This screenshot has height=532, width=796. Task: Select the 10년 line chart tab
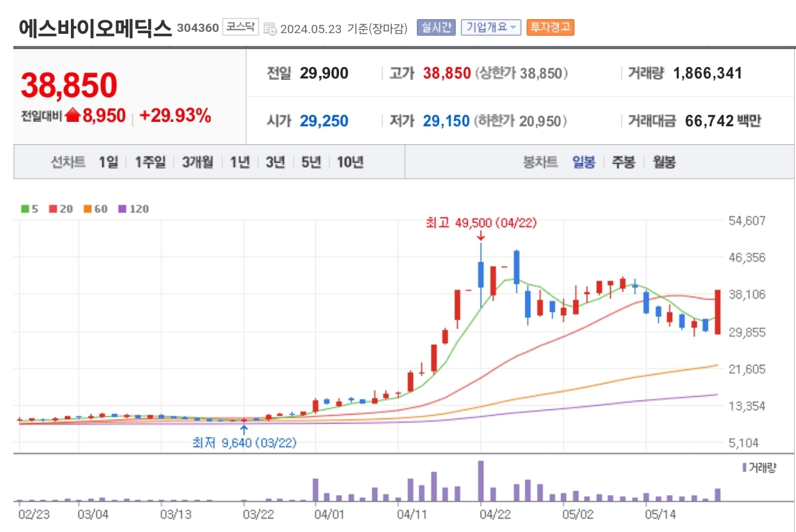[x=350, y=162]
